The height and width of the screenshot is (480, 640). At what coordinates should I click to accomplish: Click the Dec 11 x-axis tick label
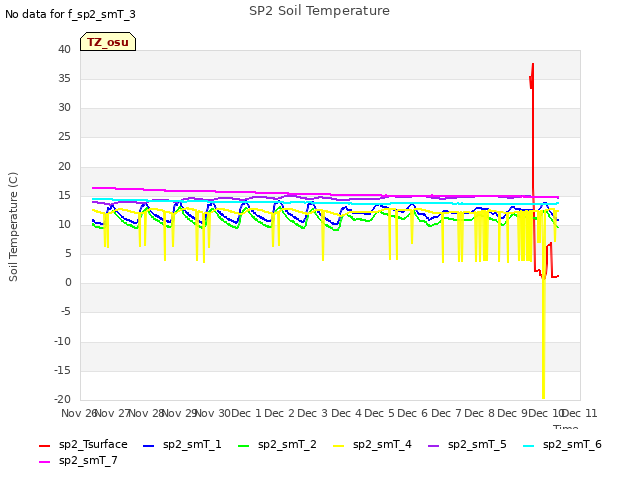coord(580,413)
